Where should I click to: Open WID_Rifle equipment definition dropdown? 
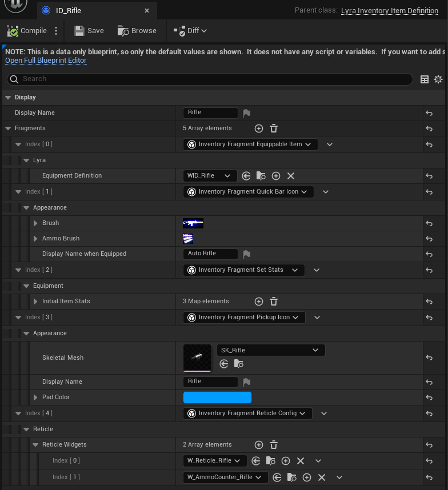tap(210, 176)
